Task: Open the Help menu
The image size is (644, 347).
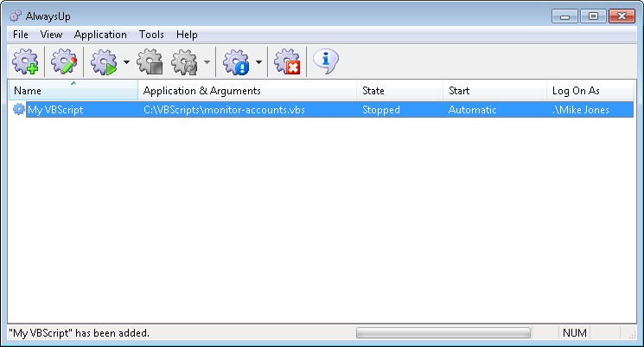Action: point(187,35)
